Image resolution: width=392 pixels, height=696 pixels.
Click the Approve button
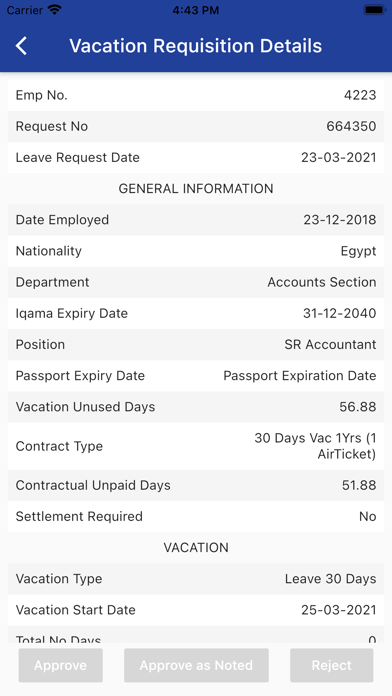tap(60, 665)
